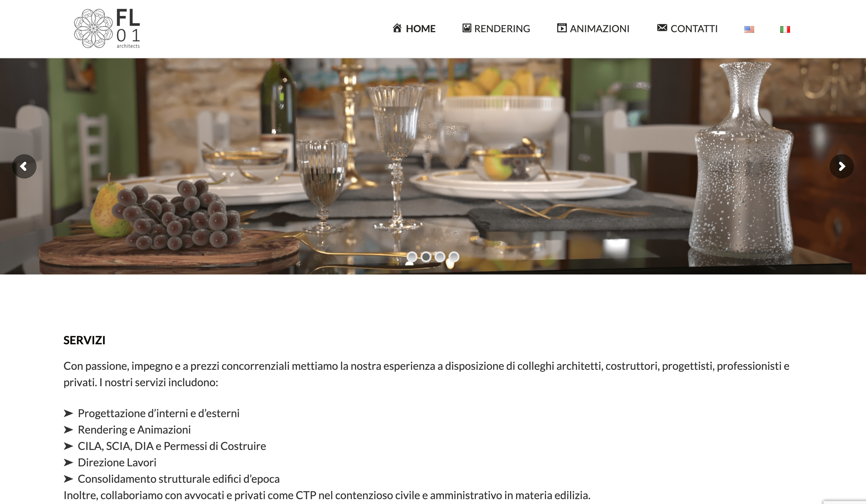Select the fourth slider pagination dot
The width and height of the screenshot is (866, 504).
(x=454, y=257)
